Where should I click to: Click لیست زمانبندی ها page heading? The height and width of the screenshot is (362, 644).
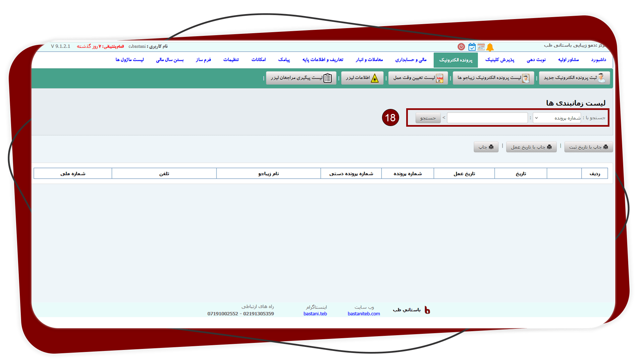click(x=576, y=103)
